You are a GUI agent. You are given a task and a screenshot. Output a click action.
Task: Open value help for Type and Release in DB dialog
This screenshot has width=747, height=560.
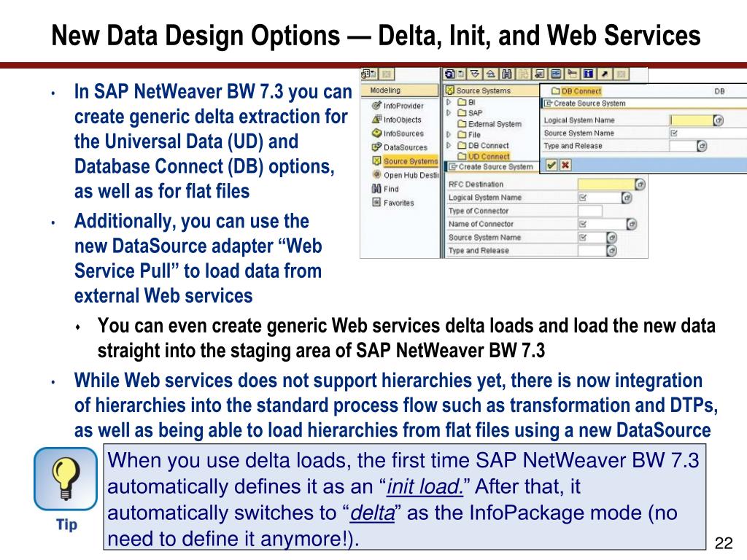coord(703,146)
